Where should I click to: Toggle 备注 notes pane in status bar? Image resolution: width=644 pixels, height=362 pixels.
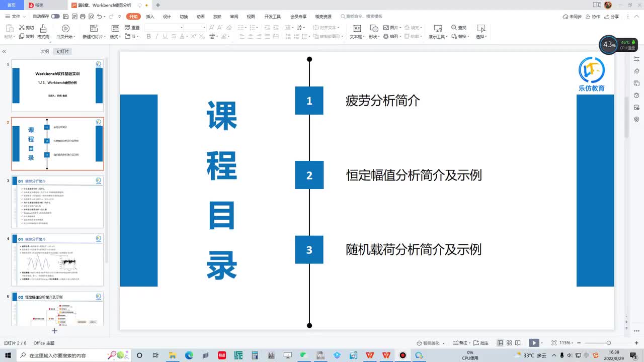click(460, 343)
